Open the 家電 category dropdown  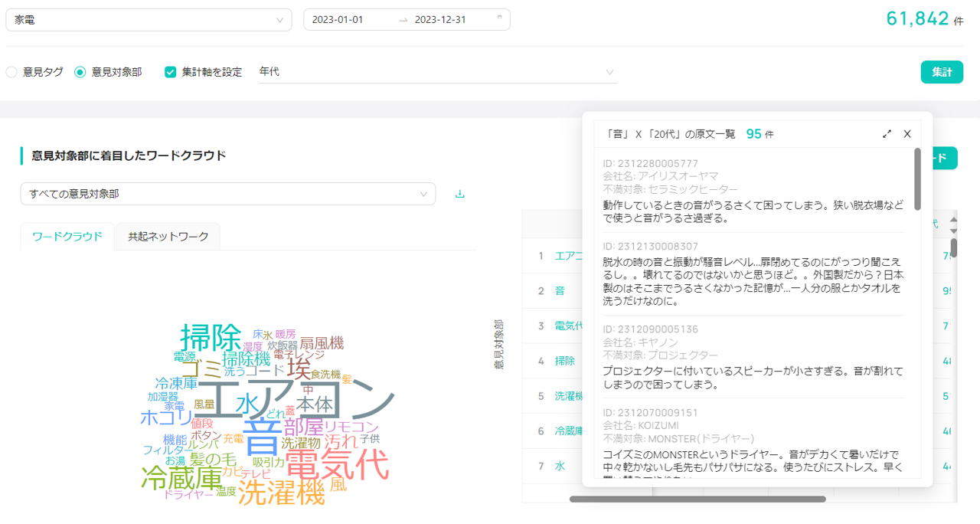pyautogui.click(x=149, y=20)
